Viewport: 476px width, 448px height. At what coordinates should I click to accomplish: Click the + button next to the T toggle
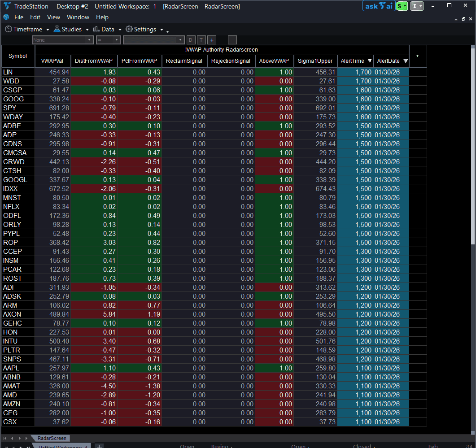(211, 39)
